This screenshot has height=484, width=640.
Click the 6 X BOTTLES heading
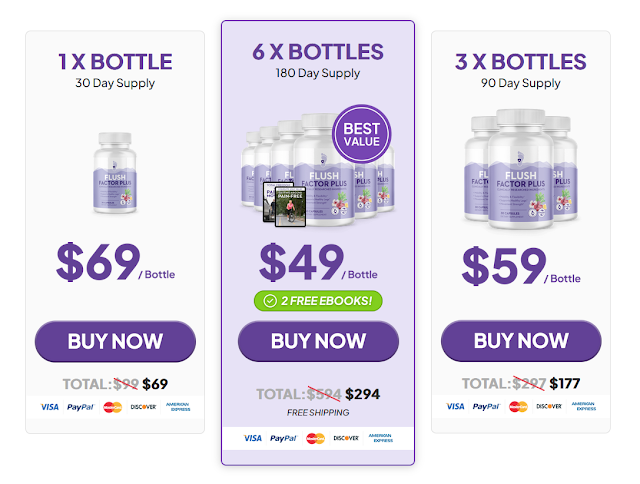pyautogui.click(x=318, y=52)
